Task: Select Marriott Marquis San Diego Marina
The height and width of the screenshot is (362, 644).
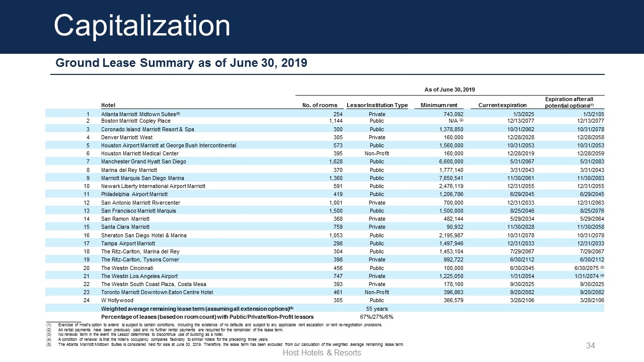Action: (x=142, y=178)
